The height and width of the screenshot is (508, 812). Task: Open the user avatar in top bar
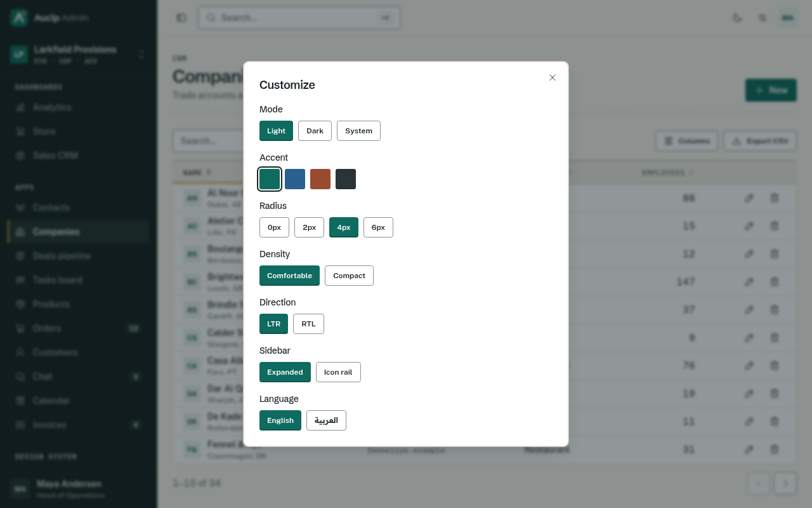(788, 18)
